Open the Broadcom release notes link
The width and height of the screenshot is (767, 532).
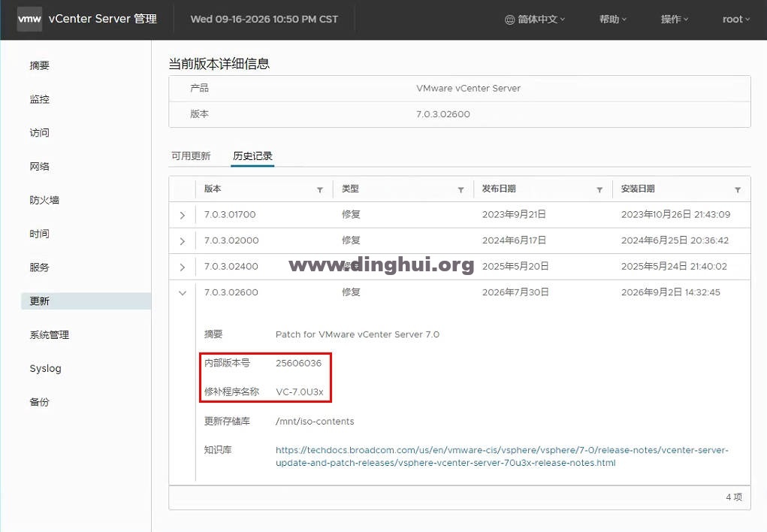pos(502,456)
